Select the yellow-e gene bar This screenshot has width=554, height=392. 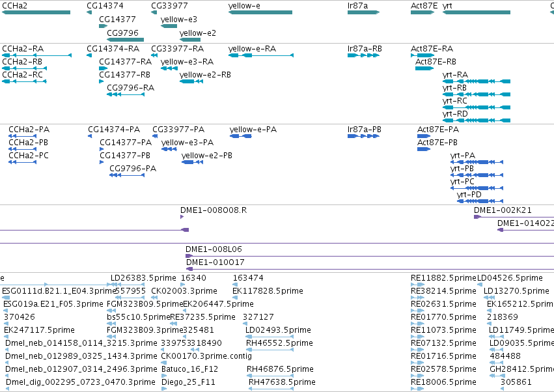coord(260,12)
